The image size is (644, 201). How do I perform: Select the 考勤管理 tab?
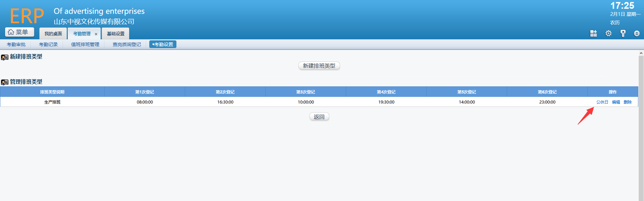(82, 34)
